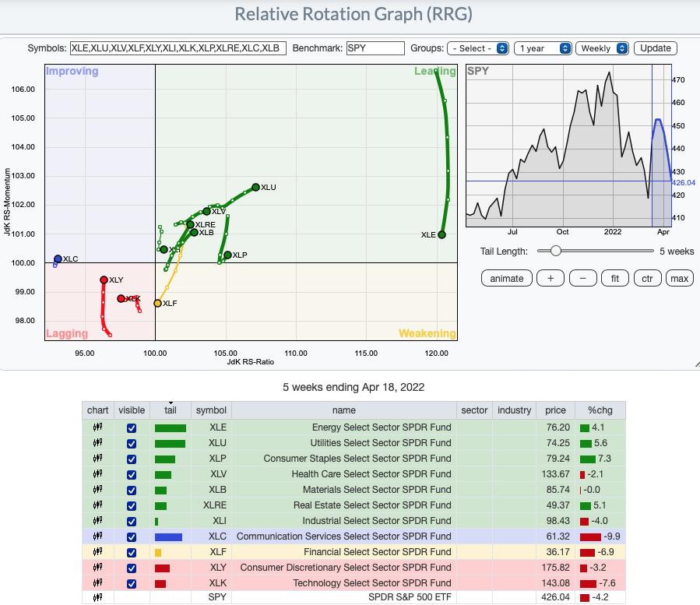This screenshot has width=700, height=605.
Task: Click the chart icon for XLK
Action: click(x=98, y=583)
